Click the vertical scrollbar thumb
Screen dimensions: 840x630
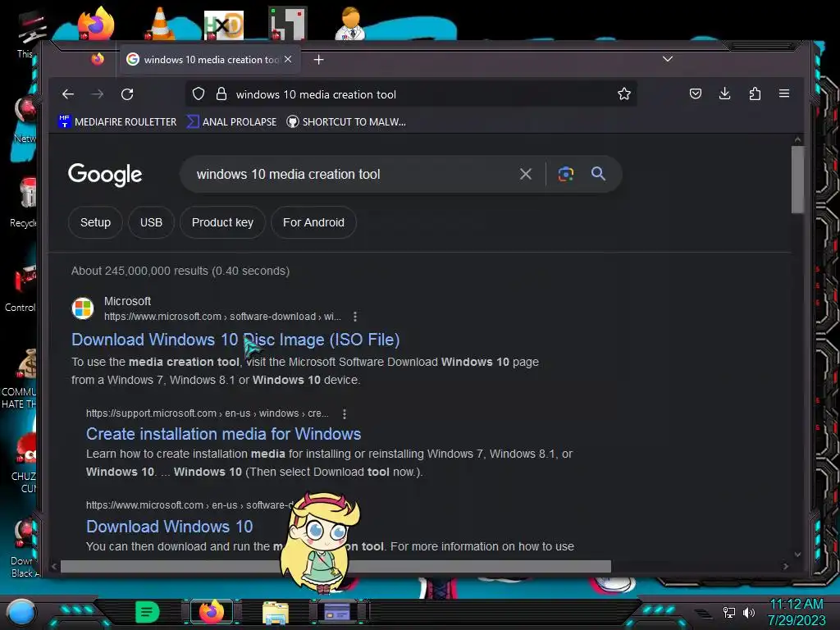(x=797, y=180)
